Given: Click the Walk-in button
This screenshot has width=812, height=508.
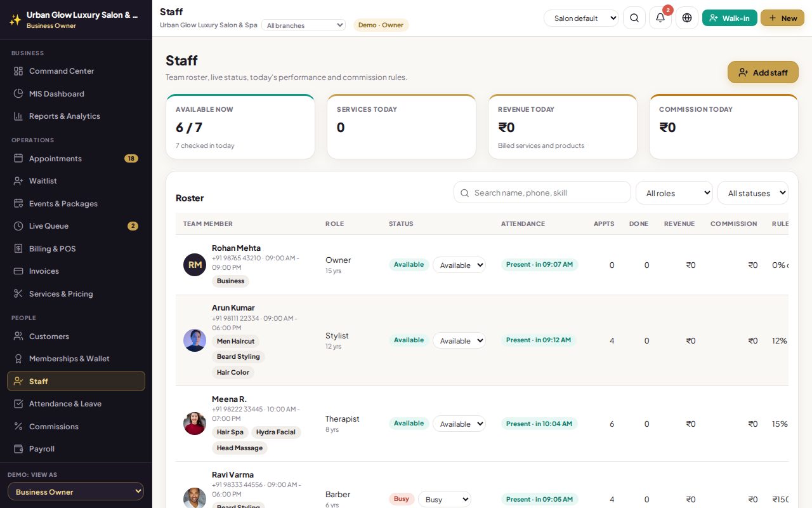Looking at the screenshot, I should [730, 18].
